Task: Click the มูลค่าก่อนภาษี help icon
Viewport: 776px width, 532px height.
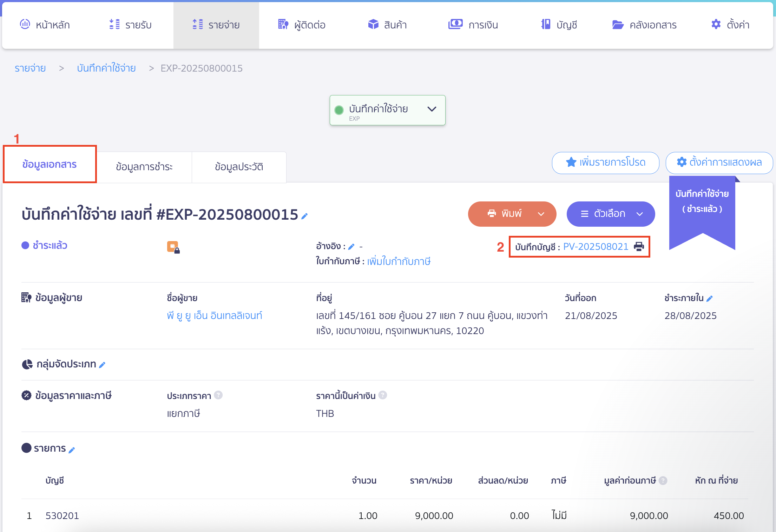Action: [x=663, y=480]
